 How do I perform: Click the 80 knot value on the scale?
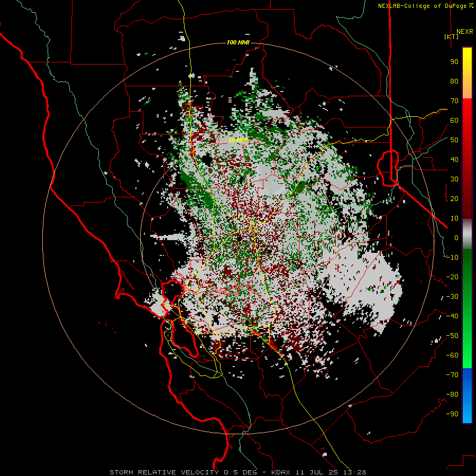pos(454,81)
